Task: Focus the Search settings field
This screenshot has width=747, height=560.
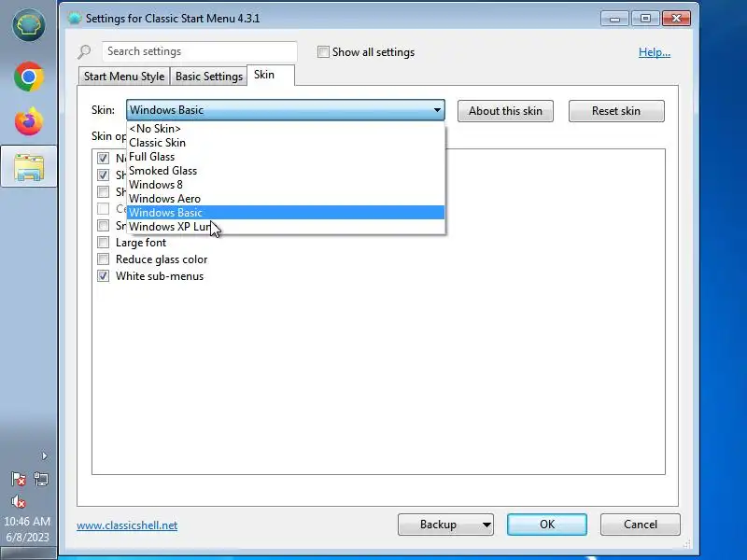Action: point(200,51)
